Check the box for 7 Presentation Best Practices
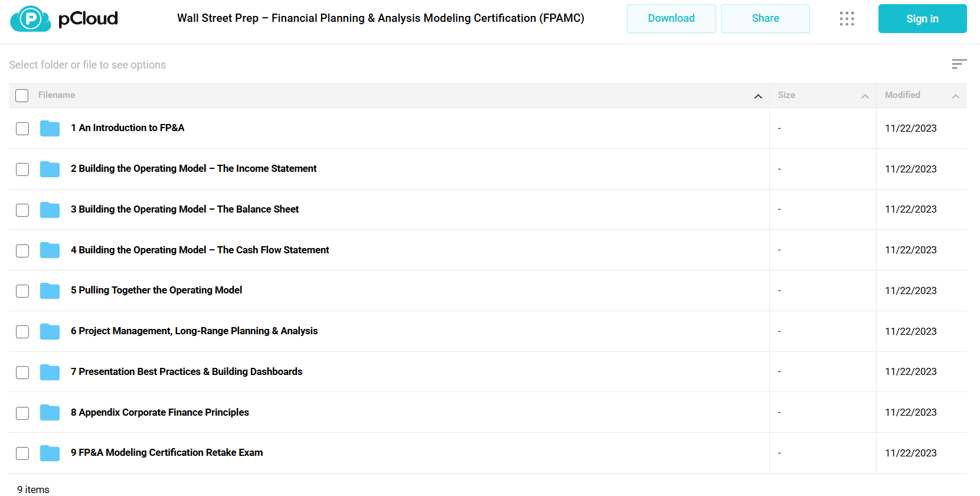The height and width of the screenshot is (496, 980). pyautogui.click(x=22, y=373)
